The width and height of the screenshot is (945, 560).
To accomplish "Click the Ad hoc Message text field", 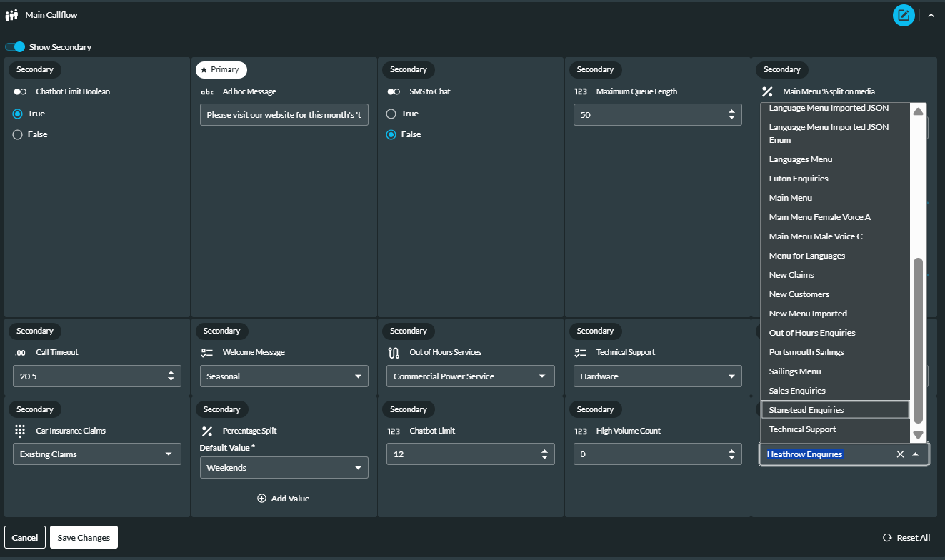I will click(x=284, y=114).
